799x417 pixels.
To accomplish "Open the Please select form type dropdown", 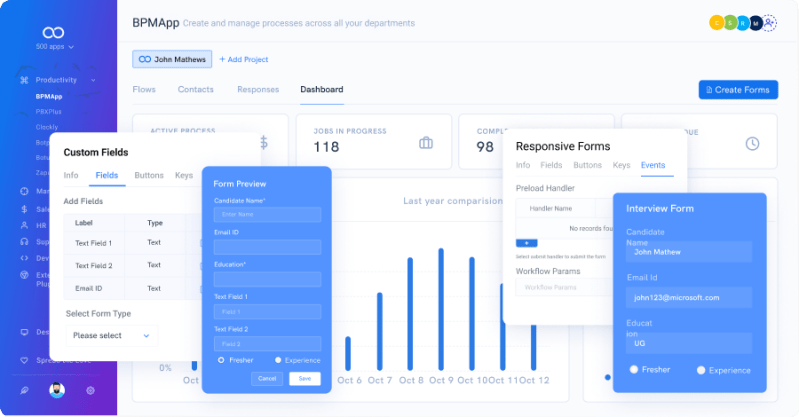I will click(112, 335).
